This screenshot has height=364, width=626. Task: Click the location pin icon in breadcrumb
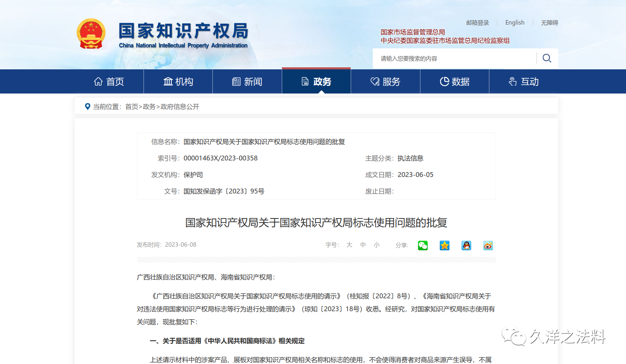pos(87,107)
